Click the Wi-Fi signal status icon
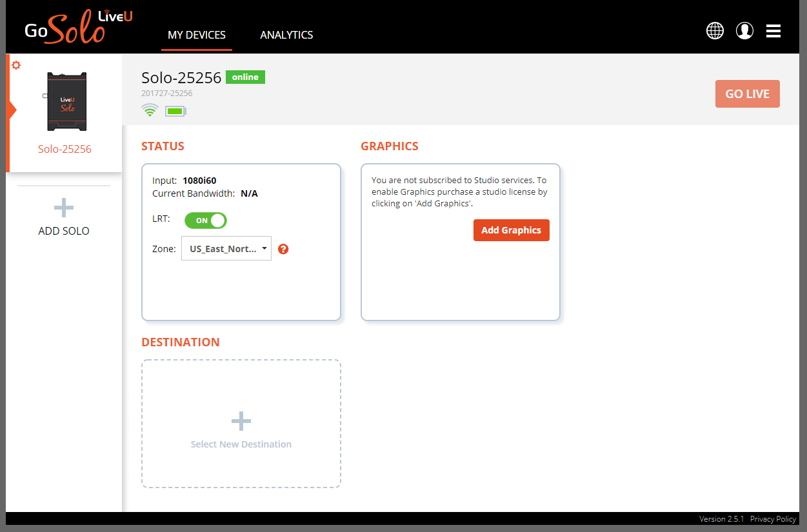 click(150, 110)
